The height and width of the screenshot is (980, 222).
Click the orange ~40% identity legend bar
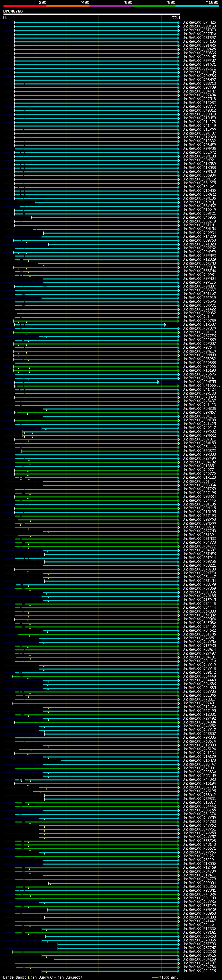pos(68,6)
